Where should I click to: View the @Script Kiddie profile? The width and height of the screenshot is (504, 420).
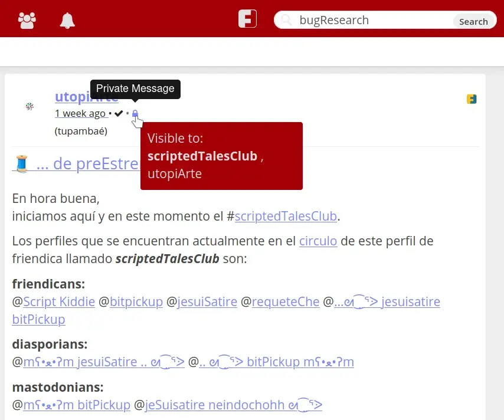coord(59,301)
